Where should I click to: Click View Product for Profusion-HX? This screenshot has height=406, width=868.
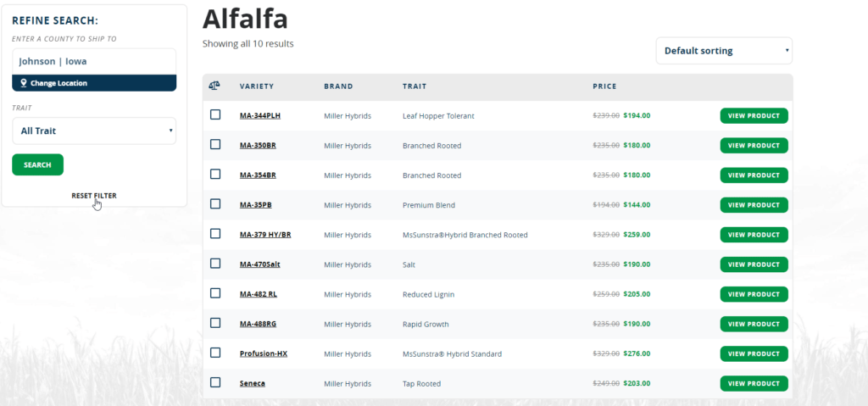754,353
